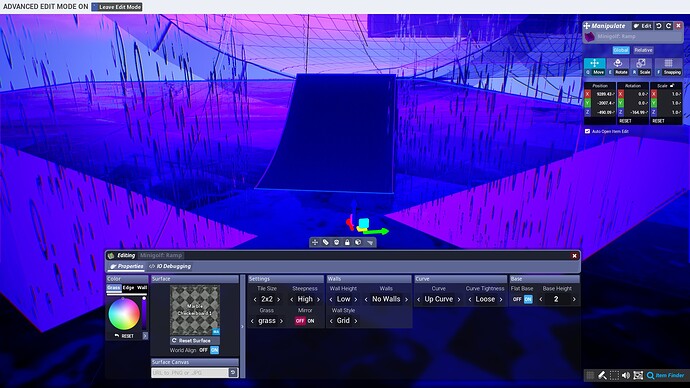Switch to the IO Debugging tab
This screenshot has height=388, width=690.
pos(170,266)
